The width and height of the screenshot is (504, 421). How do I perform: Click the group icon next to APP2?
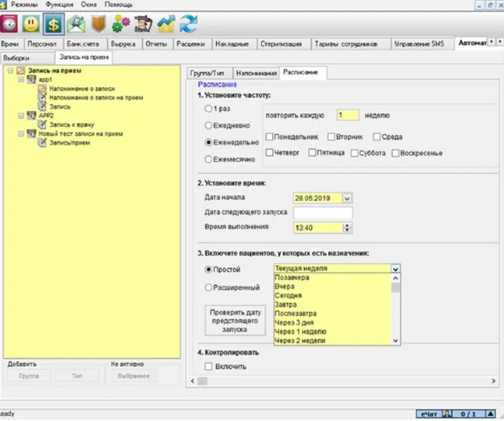click(32, 115)
